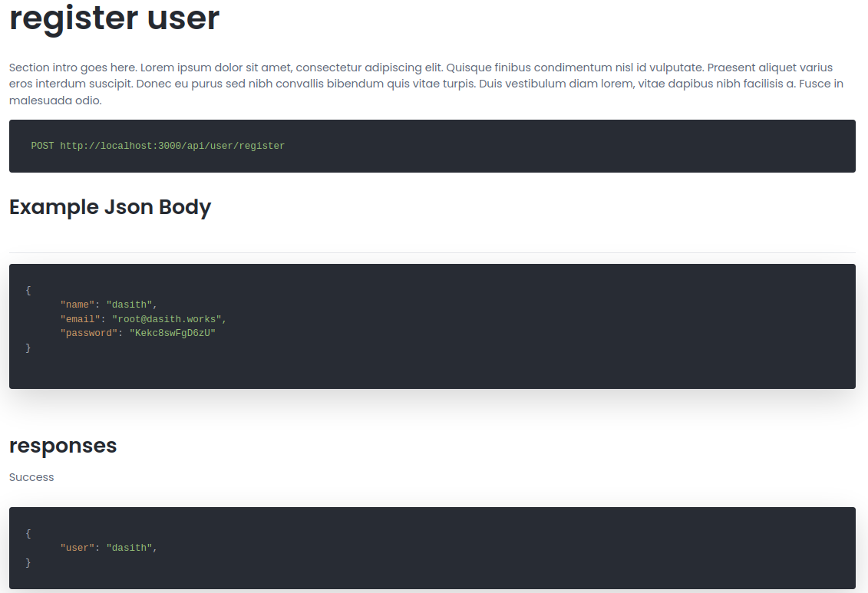
Task: Click the horizontal divider under Example Json Body
Action: [x=432, y=252]
